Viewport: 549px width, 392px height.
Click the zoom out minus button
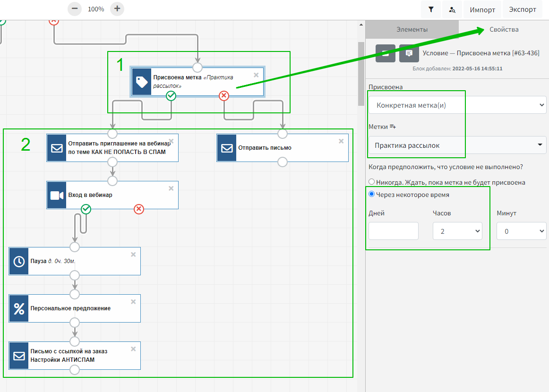click(75, 9)
